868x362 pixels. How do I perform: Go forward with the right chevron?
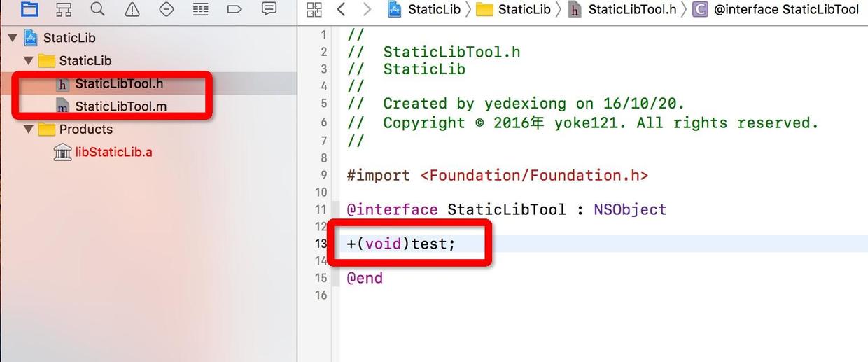point(367,10)
